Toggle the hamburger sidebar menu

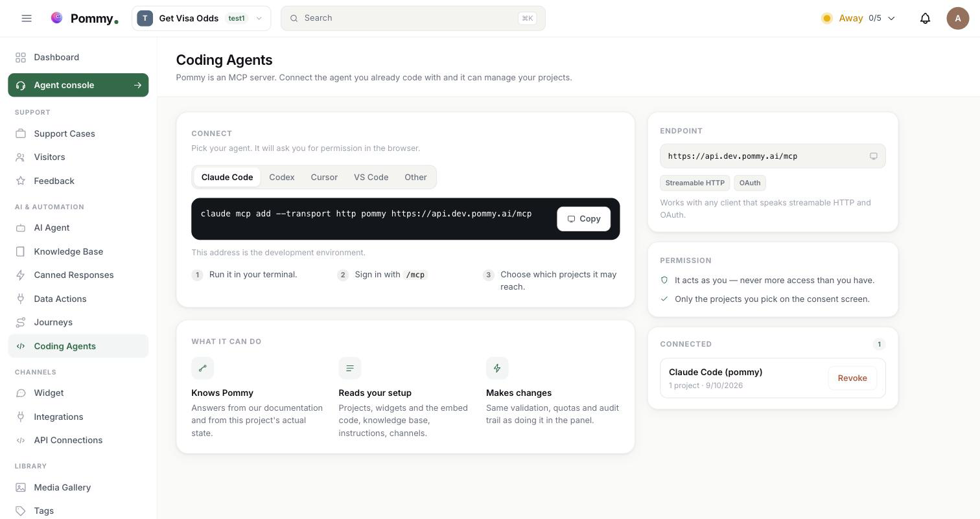27,18
